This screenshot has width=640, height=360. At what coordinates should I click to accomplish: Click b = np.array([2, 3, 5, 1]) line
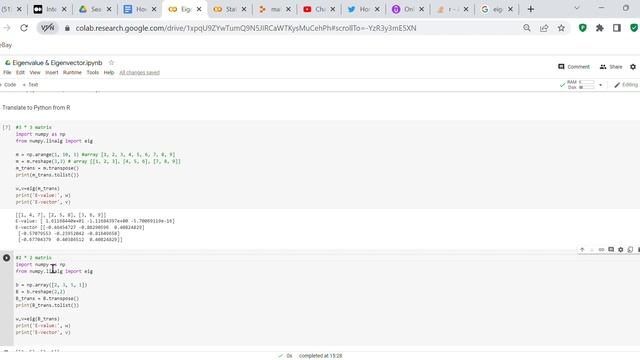click(x=51, y=285)
